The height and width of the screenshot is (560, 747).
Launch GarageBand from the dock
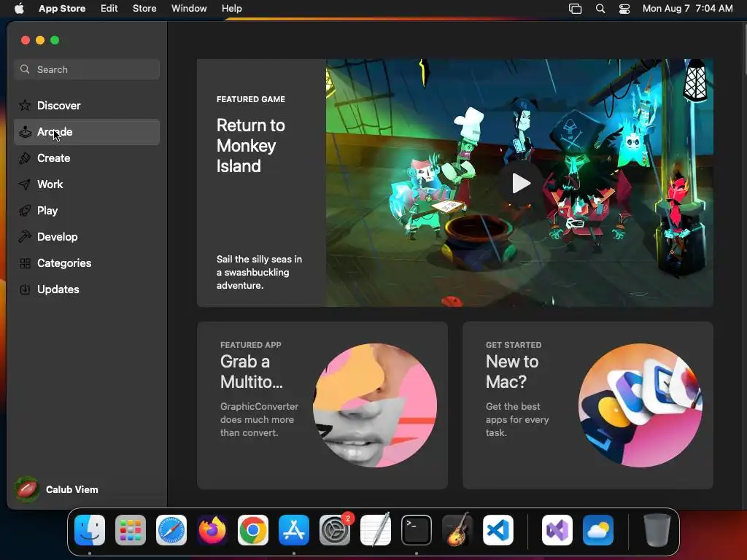click(457, 530)
